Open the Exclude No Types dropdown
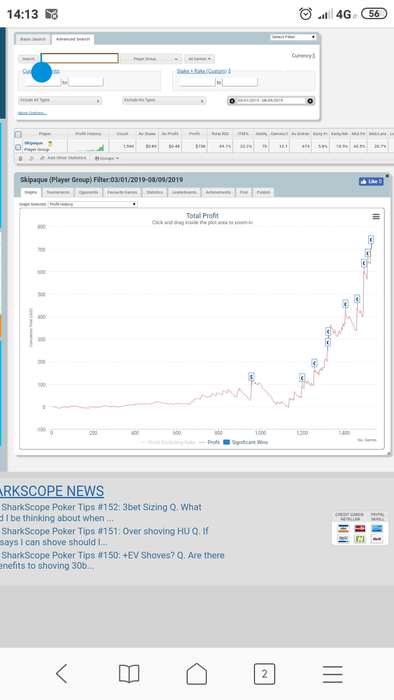 pyautogui.click(x=164, y=100)
